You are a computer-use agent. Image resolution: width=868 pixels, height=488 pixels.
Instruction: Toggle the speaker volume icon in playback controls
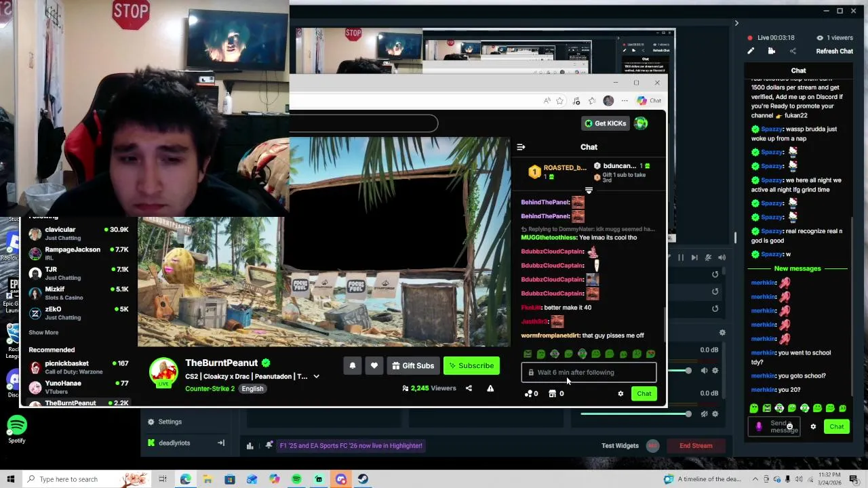[722, 258]
